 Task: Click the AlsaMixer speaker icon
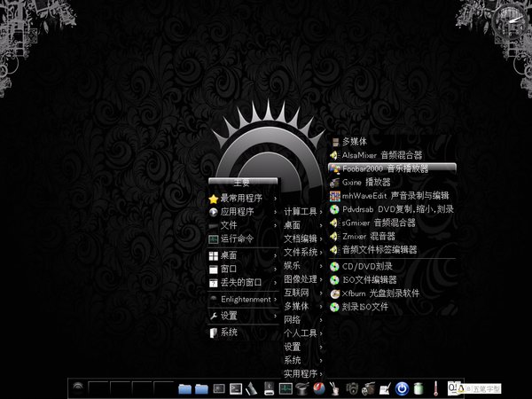click(x=334, y=154)
